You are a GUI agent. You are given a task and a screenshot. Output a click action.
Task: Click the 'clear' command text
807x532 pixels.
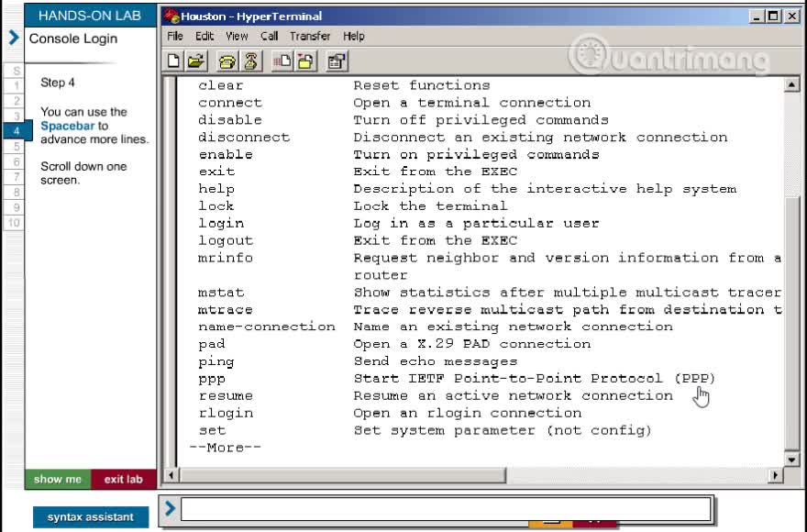pyautogui.click(x=221, y=85)
